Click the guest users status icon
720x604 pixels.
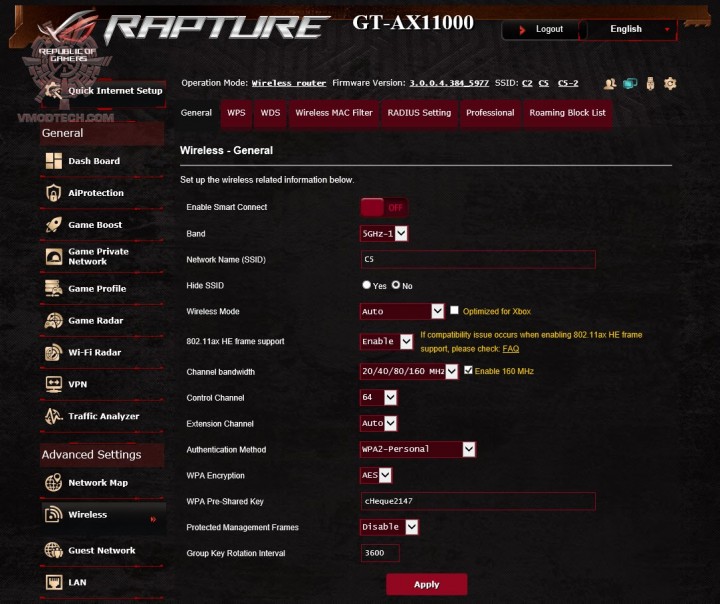(610, 84)
